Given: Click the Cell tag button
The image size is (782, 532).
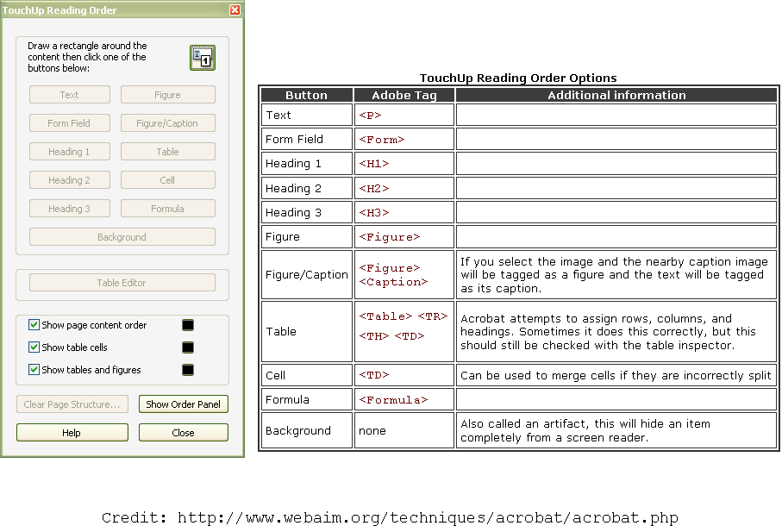Looking at the screenshot, I should [x=167, y=180].
